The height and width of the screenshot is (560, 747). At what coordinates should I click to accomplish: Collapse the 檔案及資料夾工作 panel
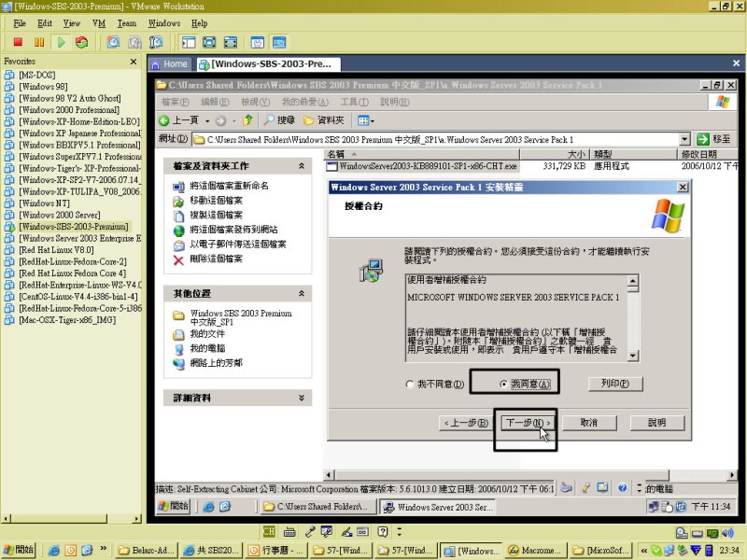301,166
